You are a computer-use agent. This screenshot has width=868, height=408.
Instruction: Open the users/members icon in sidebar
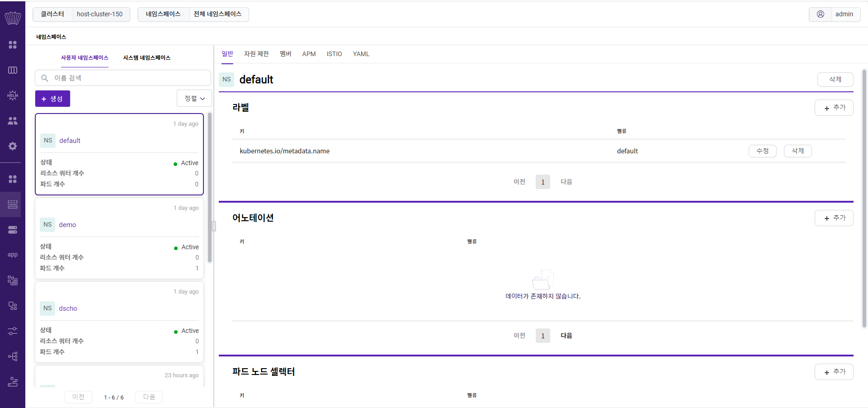13,121
